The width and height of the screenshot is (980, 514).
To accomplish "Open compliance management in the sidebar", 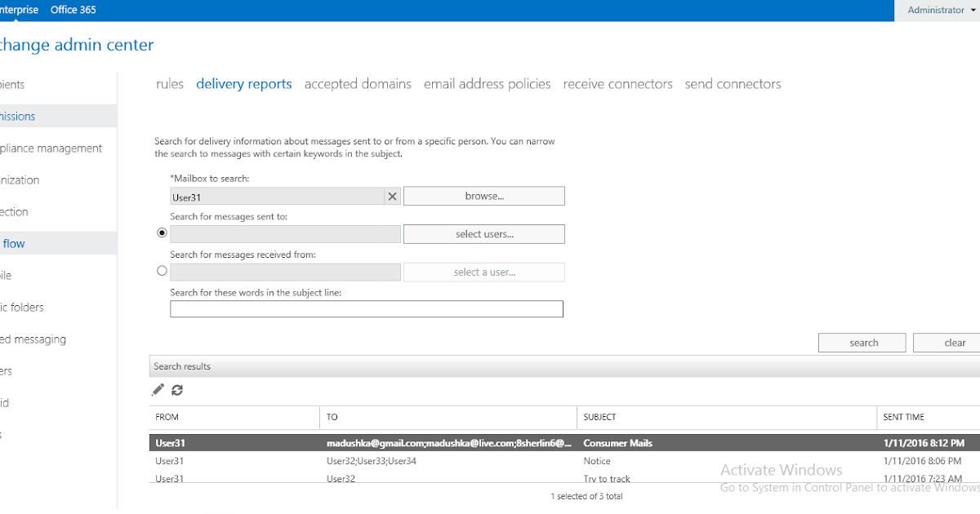I will [53, 148].
